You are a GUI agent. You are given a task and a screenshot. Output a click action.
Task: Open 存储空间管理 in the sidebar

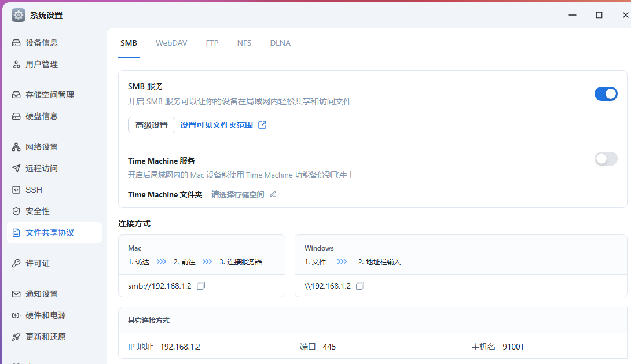click(50, 95)
